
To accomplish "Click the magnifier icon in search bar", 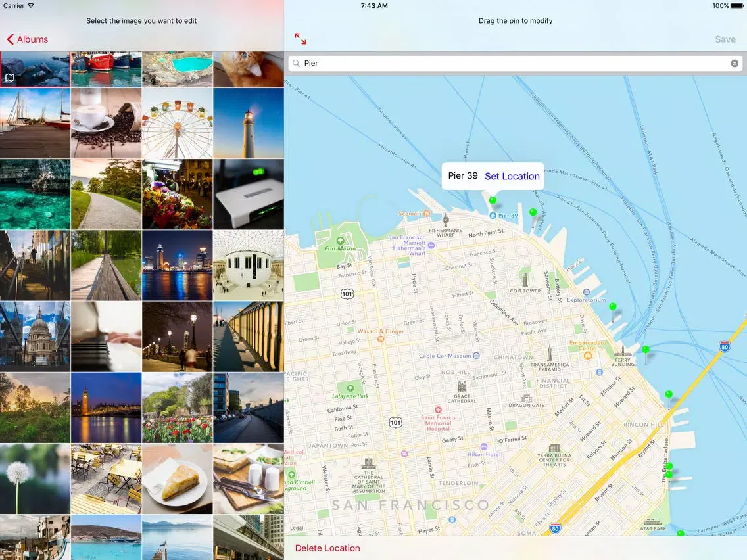I will pyautogui.click(x=297, y=63).
